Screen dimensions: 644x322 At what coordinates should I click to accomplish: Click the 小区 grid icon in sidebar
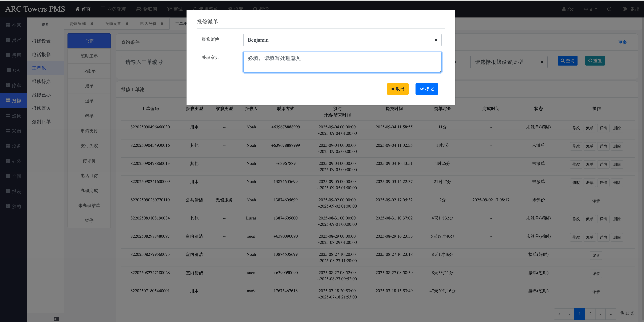tap(8, 25)
